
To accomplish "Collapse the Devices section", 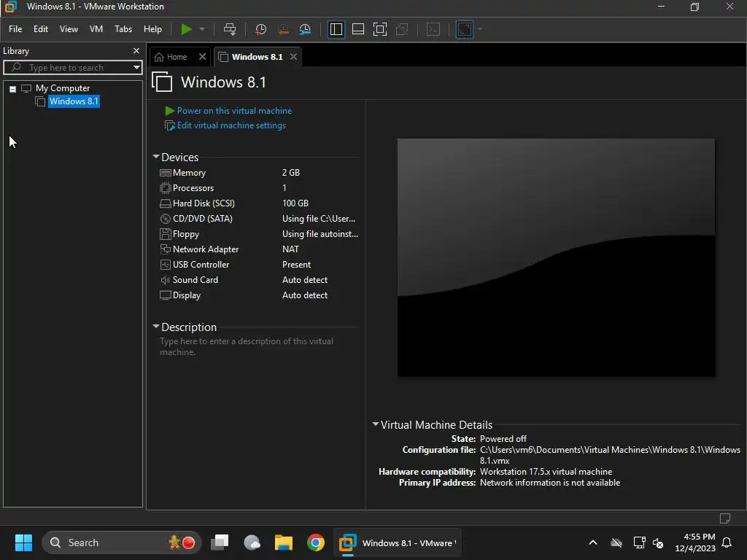I will coord(156,157).
